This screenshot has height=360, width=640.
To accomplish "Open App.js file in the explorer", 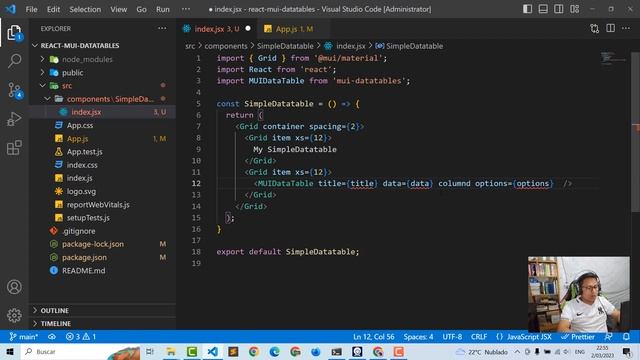I will click(x=102, y=138).
